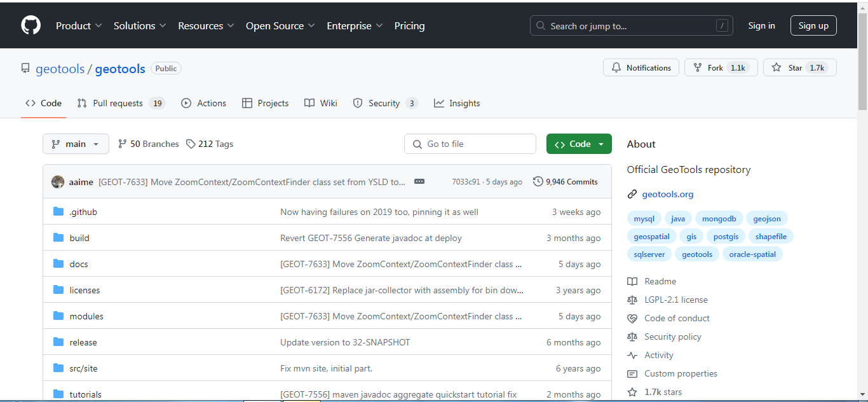Click the Notifications button
This screenshot has width=868, height=402.
click(x=641, y=68)
